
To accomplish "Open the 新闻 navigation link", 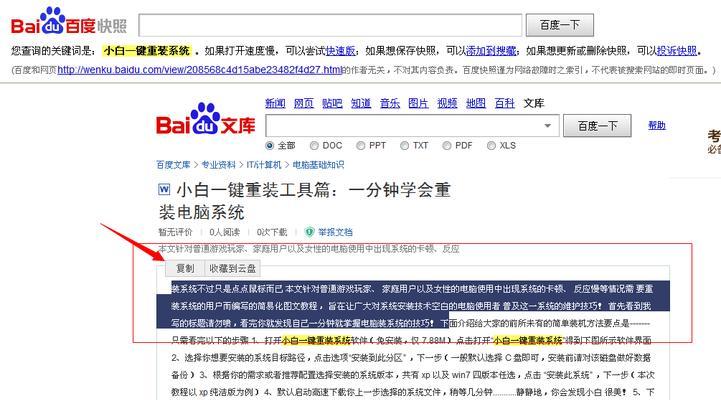I will pos(275,103).
